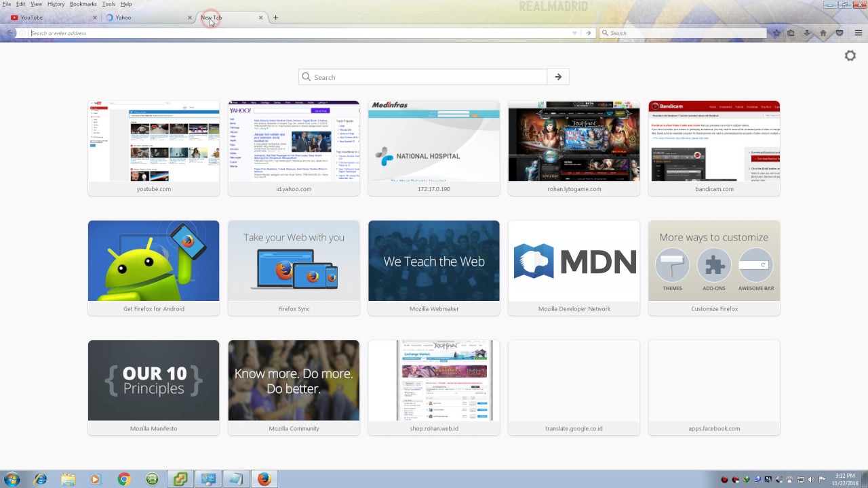Screen dimensions: 868x488
Task: Open the Firefox Sync tile
Action: click(x=294, y=268)
